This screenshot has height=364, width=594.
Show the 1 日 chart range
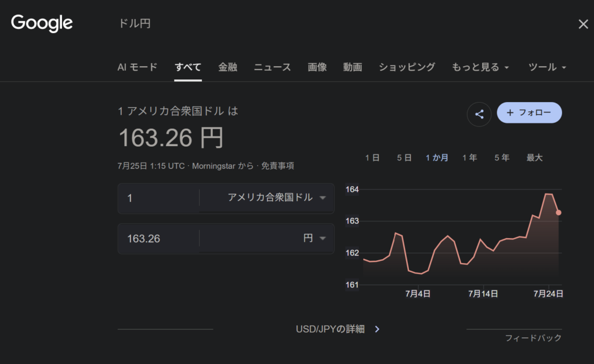(x=372, y=158)
